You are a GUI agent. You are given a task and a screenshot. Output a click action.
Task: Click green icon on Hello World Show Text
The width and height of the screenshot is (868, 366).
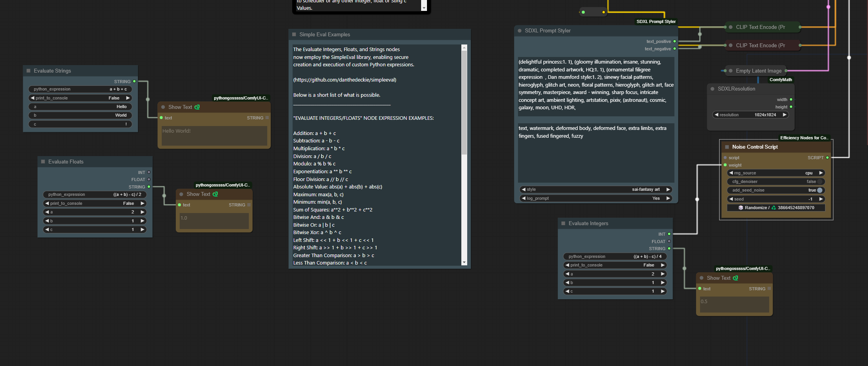tap(197, 107)
